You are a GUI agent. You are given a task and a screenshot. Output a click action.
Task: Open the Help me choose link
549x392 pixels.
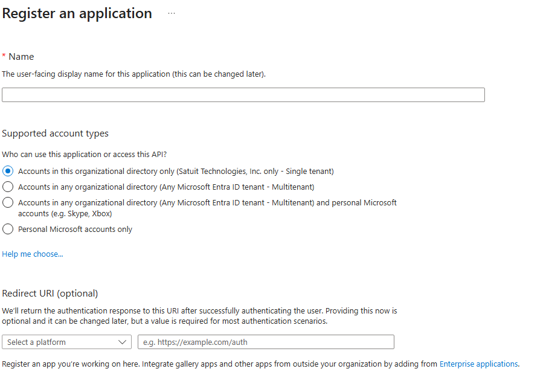(x=33, y=254)
